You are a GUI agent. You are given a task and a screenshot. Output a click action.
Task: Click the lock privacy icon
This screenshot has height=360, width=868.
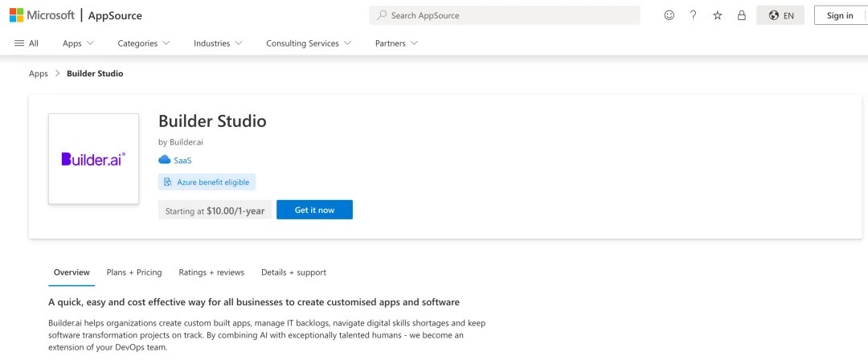[742, 15]
